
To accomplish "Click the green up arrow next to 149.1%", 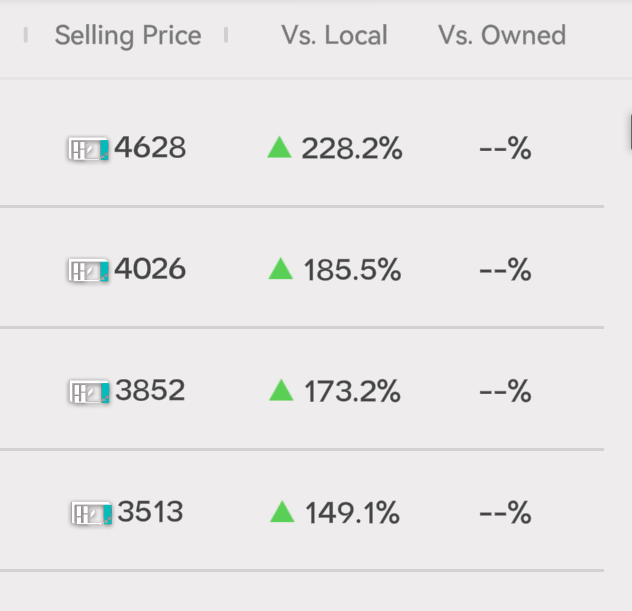I will pos(282,513).
